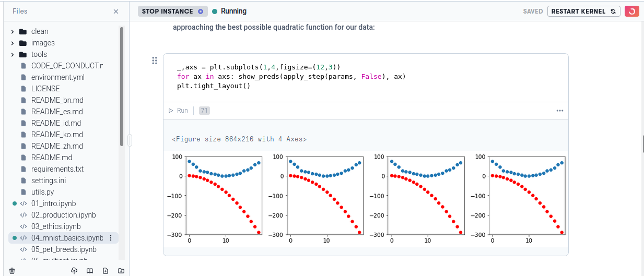The image size is (644, 276).
Task: Open the three-dot menu beside 04_mnist_basics.ipynb
Action: click(x=111, y=238)
